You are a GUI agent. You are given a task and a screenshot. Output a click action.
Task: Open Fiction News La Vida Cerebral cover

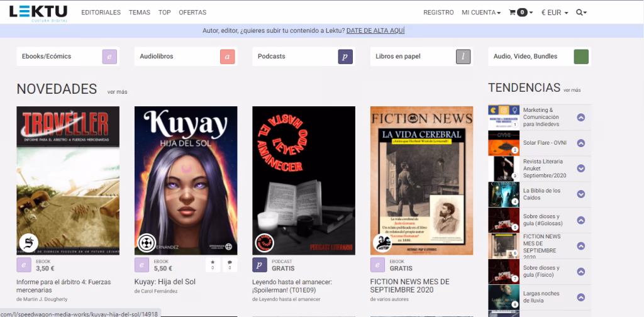[421, 181]
